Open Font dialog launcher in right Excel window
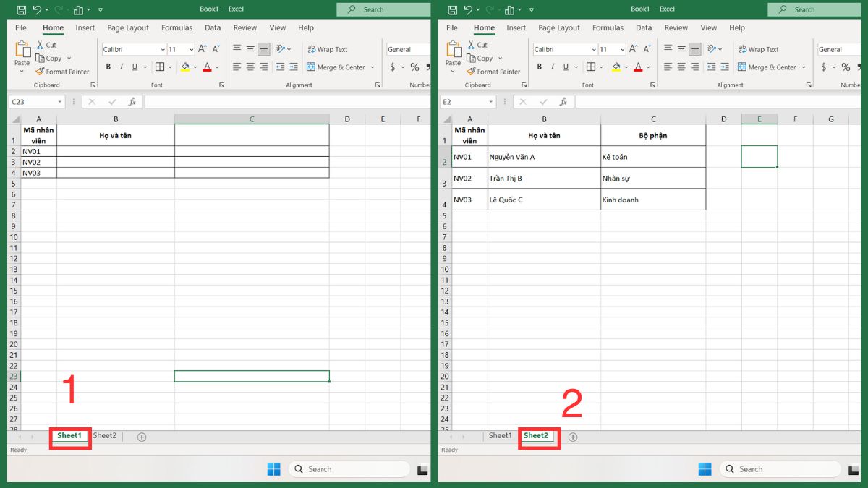The image size is (868, 488). coord(652,85)
